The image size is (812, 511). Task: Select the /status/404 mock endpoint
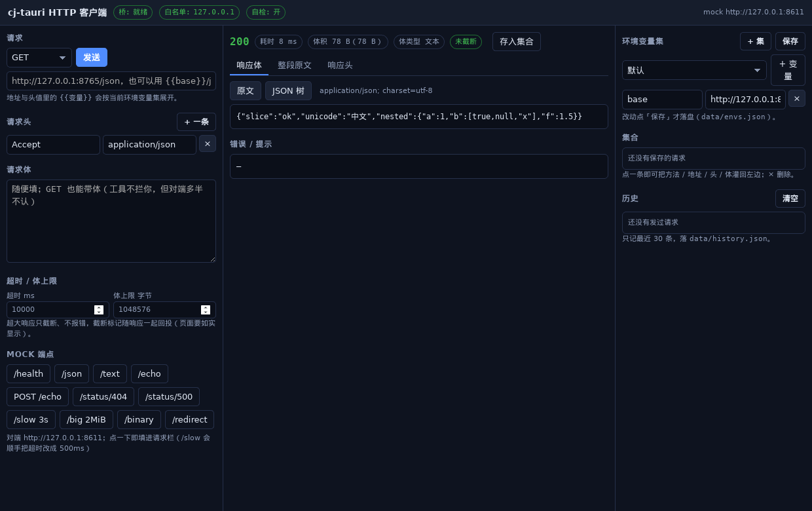coord(103,397)
